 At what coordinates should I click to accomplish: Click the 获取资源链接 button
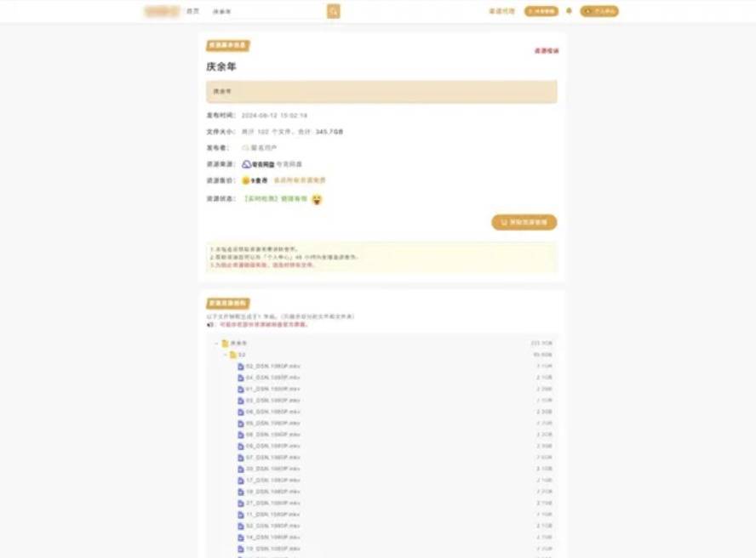pyautogui.click(x=523, y=221)
